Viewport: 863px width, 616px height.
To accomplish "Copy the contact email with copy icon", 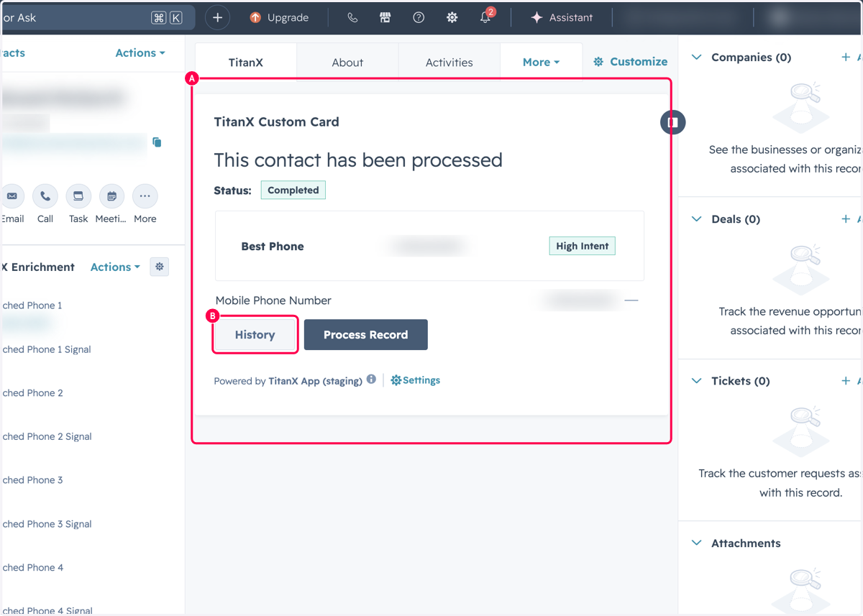I will click(x=157, y=142).
